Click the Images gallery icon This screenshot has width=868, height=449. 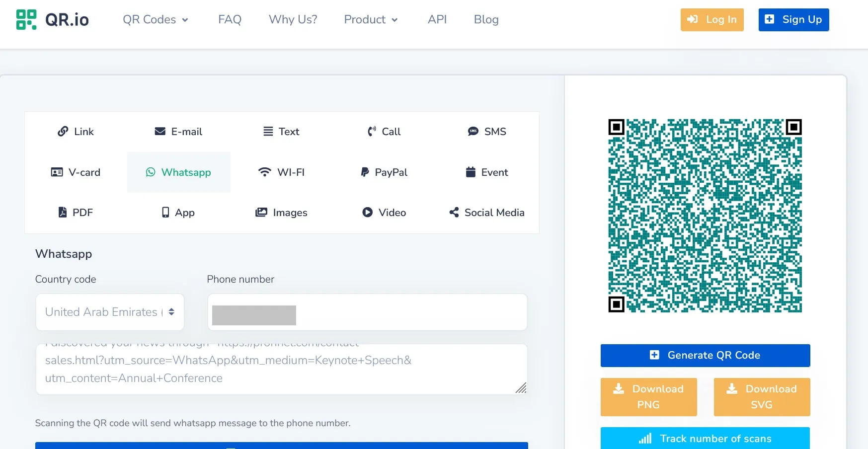click(x=261, y=213)
